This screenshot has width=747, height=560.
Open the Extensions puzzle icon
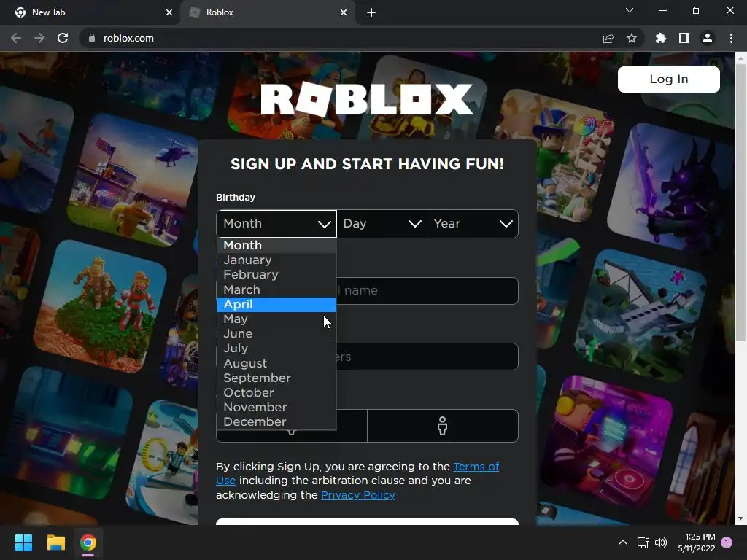pyautogui.click(x=660, y=38)
